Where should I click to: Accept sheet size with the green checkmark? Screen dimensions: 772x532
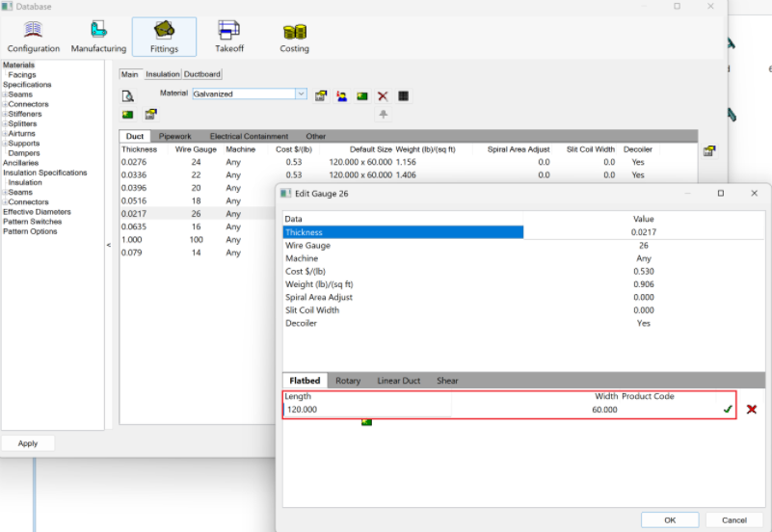[x=728, y=409]
